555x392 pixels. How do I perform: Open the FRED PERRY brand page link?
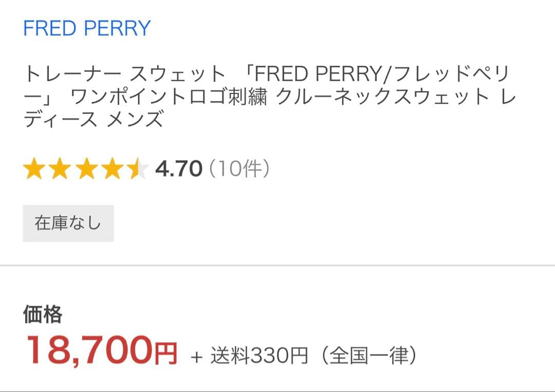(x=87, y=28)
